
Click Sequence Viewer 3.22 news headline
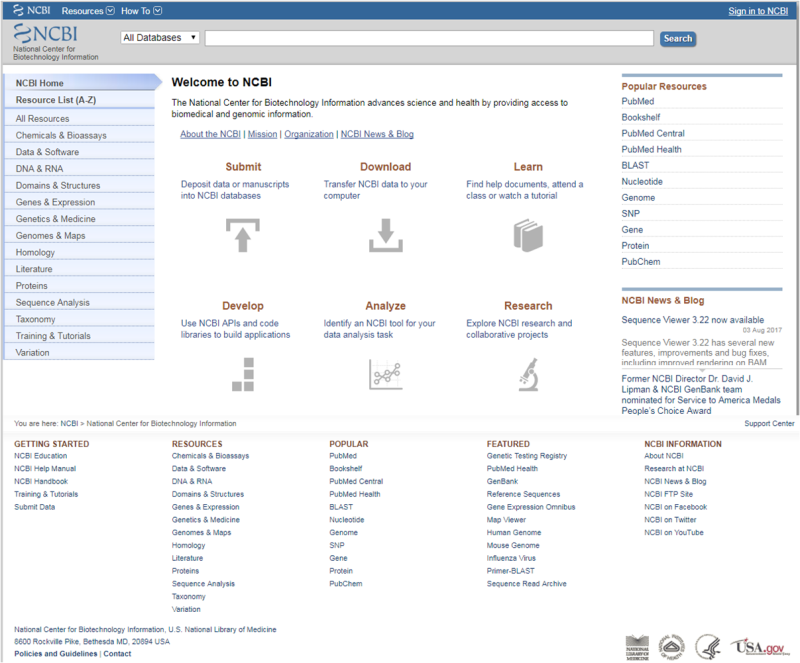[x=692, y=320]
